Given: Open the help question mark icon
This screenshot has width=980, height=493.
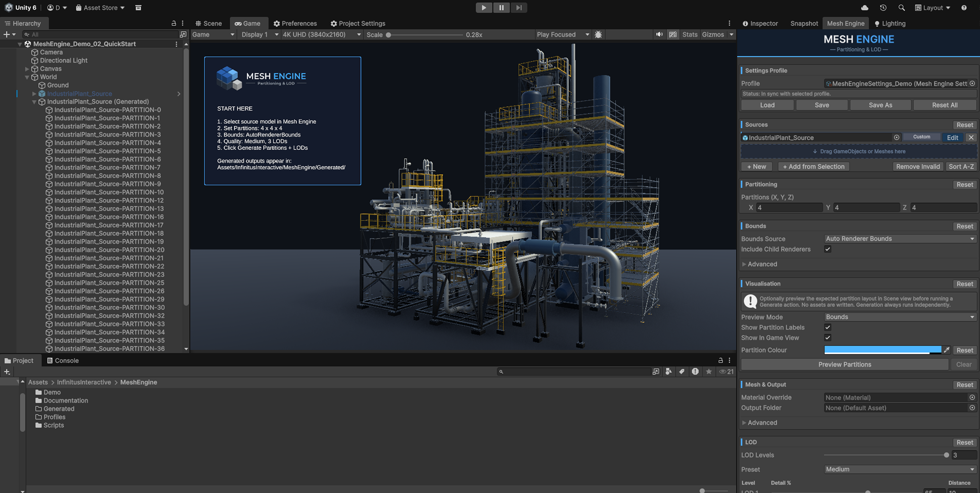Looking at the screenshot, I should click(964, 8).
